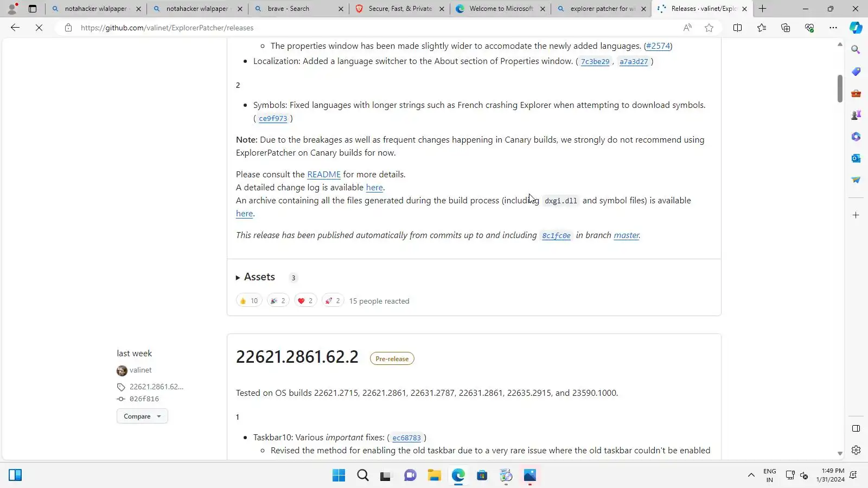This screenshot has height=488, width=868.
Task: Open commit 8c1fc0e link
Action: coord(556,236)
